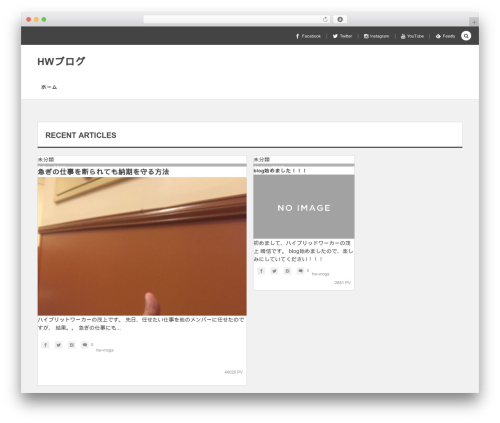Open the YouTube link in top bar
This screenshot has height=423, width=500.
(412, 36)
